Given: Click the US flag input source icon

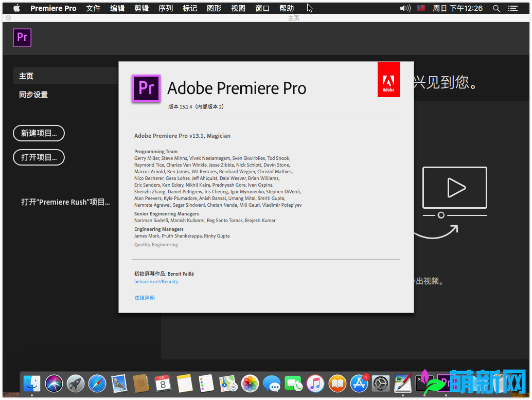Looking at the screenshot, I should pos(421,8).
